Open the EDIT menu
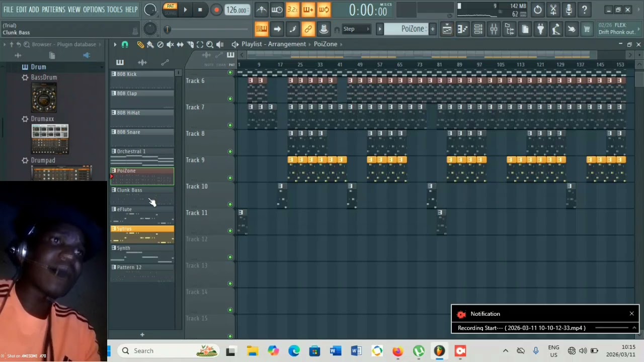 pyautogui.click(x=21, y=10)
